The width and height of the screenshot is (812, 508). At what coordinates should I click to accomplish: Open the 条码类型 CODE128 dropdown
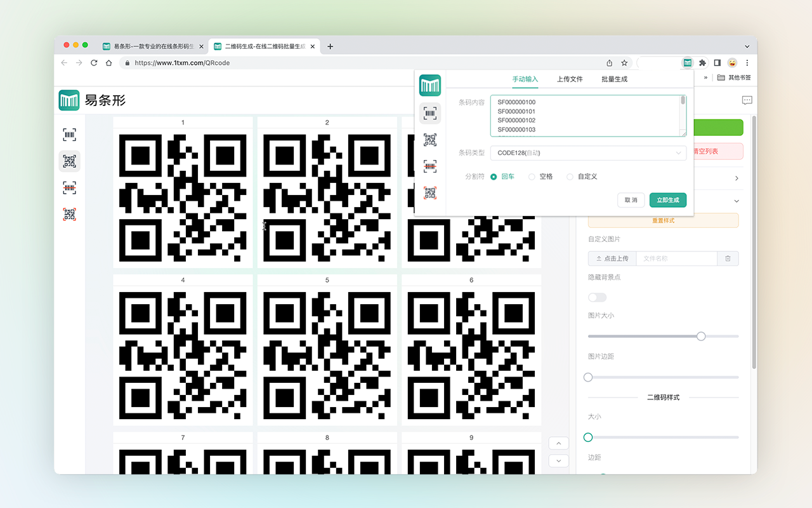[x=588, y=153]
